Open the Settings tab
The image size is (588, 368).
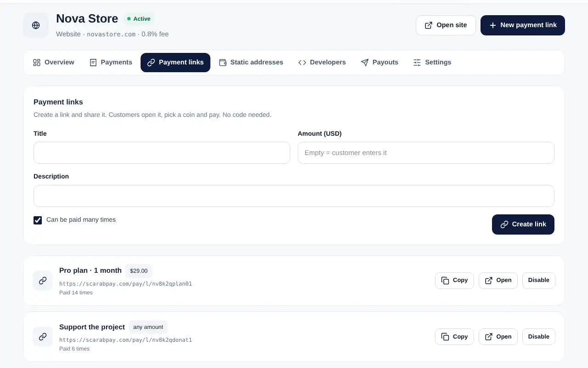click(432, 63)
